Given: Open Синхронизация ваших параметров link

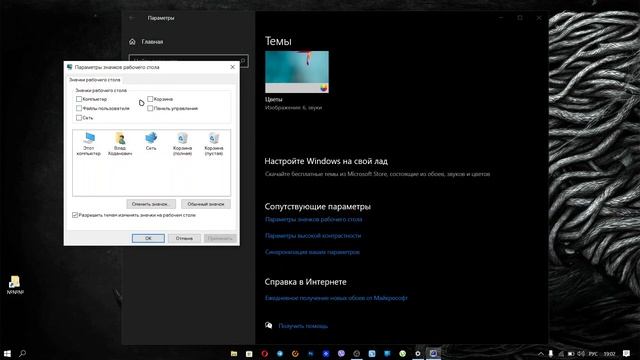Looking at the screenshot, I should click(312, 252).
